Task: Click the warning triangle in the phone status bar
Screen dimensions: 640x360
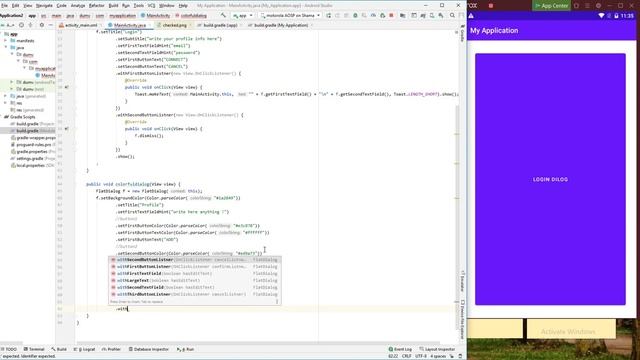Action: pos(471,16)
